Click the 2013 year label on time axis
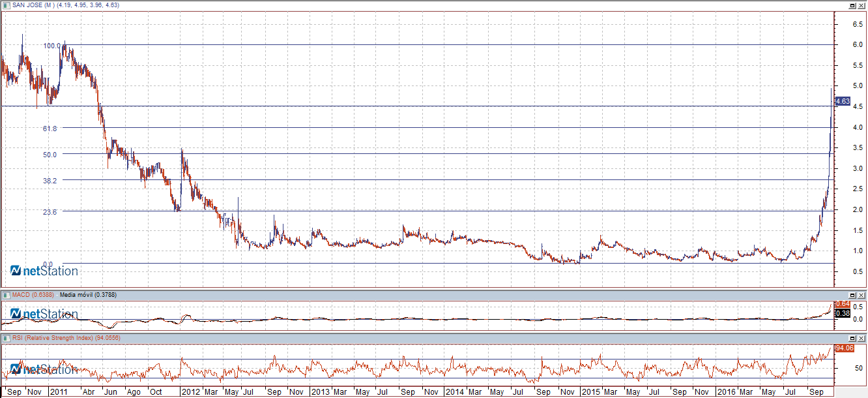Viewport: 868px width, 398px height. coord(321,392)
